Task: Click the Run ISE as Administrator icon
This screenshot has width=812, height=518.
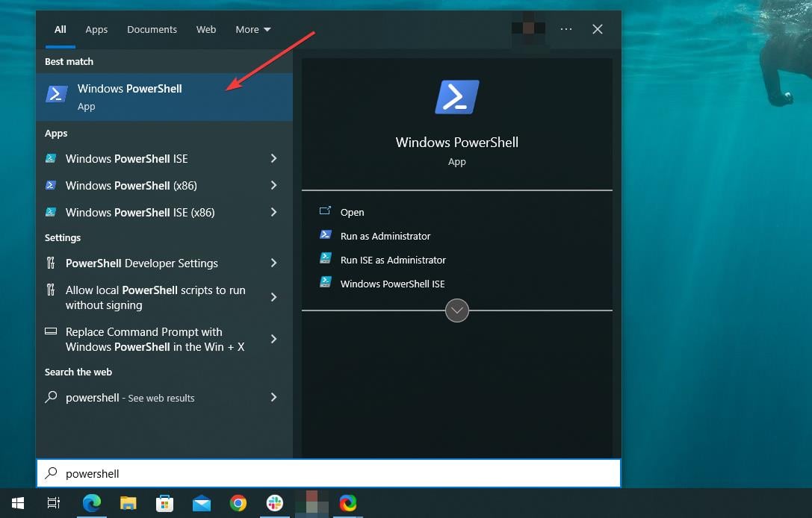Action: pos(325,258)
